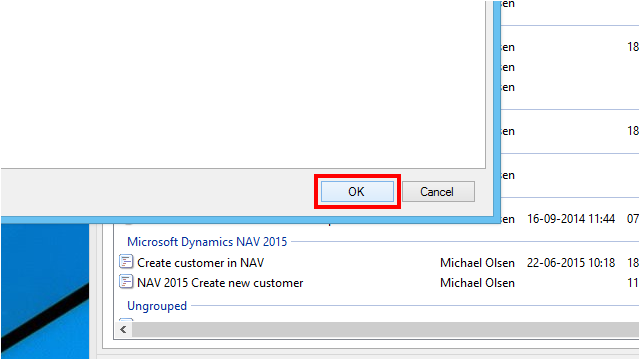
Task: Click Michael Olsen in the NAV 2015 Create new customer row
Action: 477,283
